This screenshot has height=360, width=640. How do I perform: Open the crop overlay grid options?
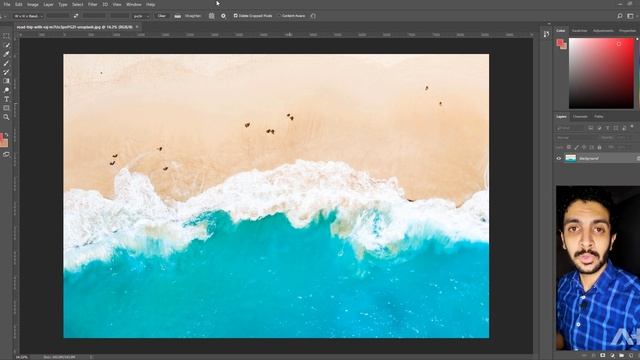pyautogui.click(x=211, y=16)
